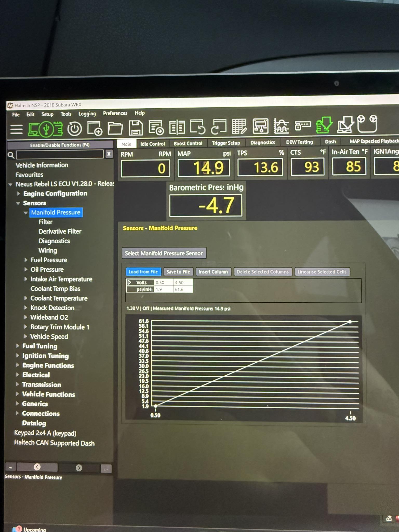Viewport: 399px width, 532px height.
Task: Collapse the Nexus Rebel LS ECU tree node
Action: (10, 185)
